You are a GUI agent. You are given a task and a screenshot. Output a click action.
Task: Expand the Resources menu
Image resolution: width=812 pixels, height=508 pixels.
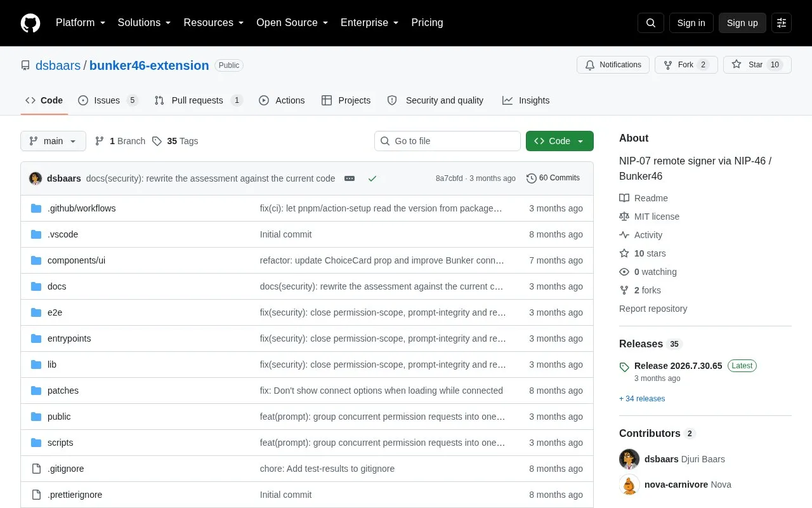pos(214,23)
